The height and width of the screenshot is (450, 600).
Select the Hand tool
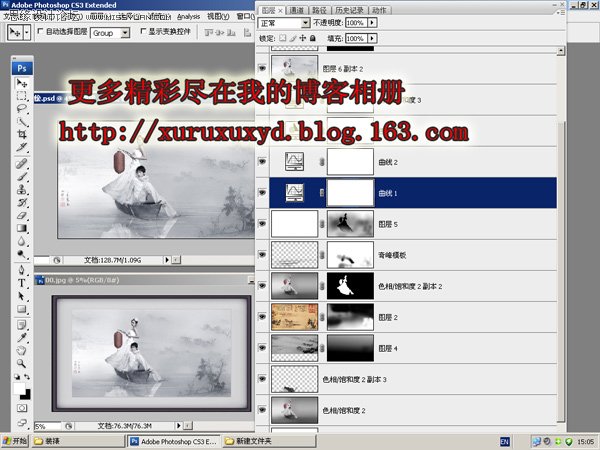(x=22, y=351)
